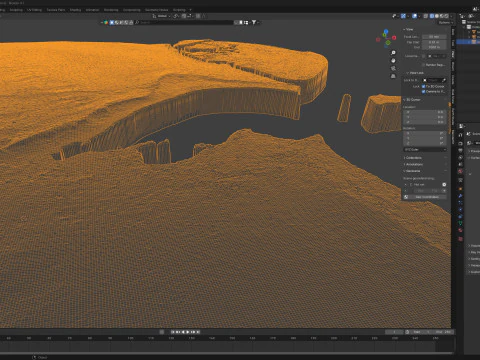The image size is (480, 360).
Task: Click the zoom view magnifier icon
Action: coord(393,53)
